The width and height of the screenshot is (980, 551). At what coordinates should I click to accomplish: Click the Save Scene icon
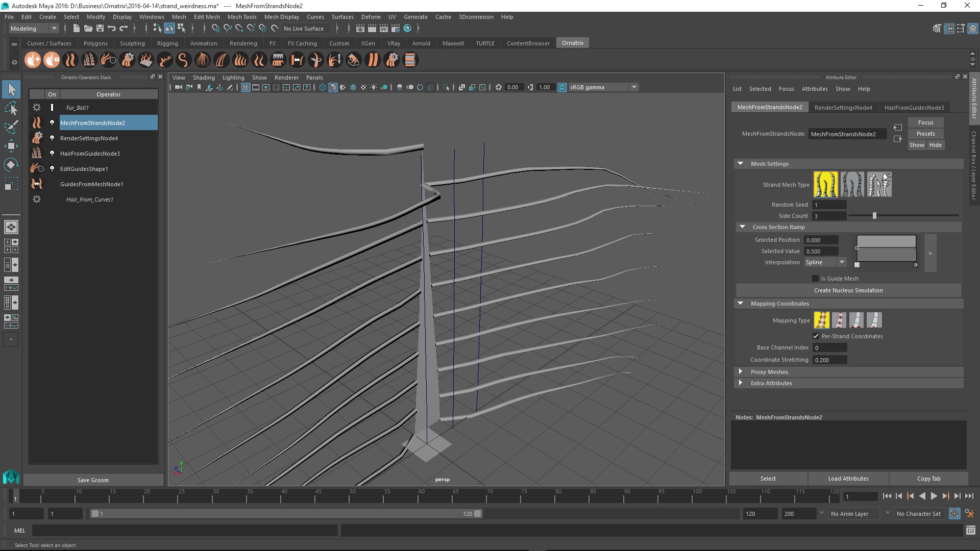tap(100, 29)
